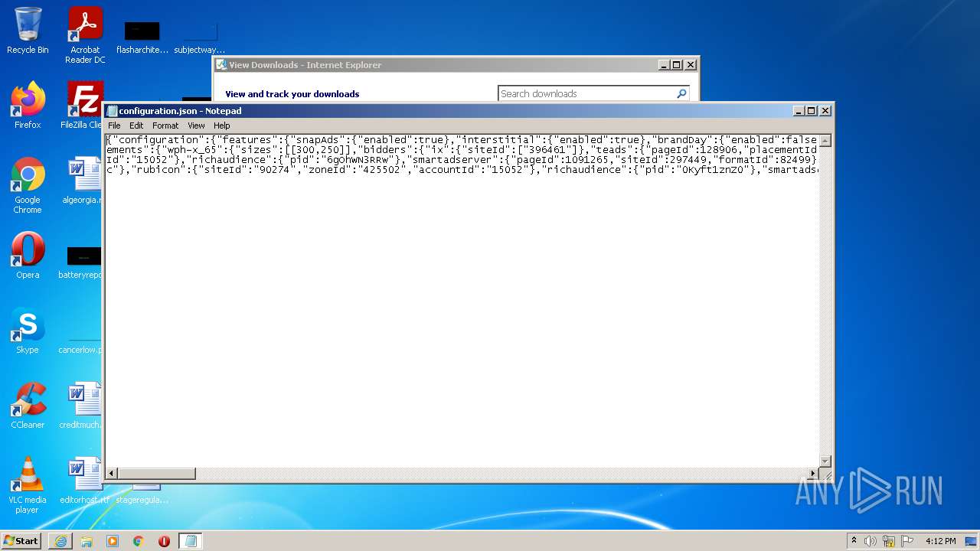Click Opera icon in taskbar
The image size is (980, 551).
[x=164, y=541]
